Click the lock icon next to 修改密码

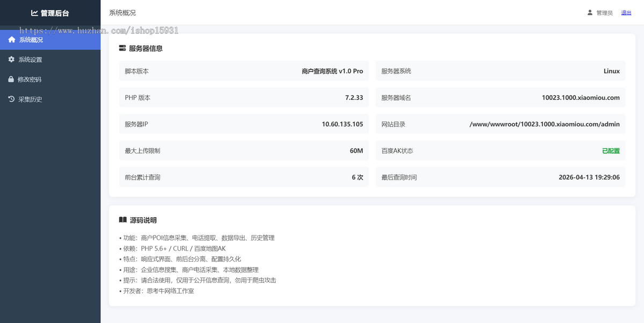coord(11,79)
